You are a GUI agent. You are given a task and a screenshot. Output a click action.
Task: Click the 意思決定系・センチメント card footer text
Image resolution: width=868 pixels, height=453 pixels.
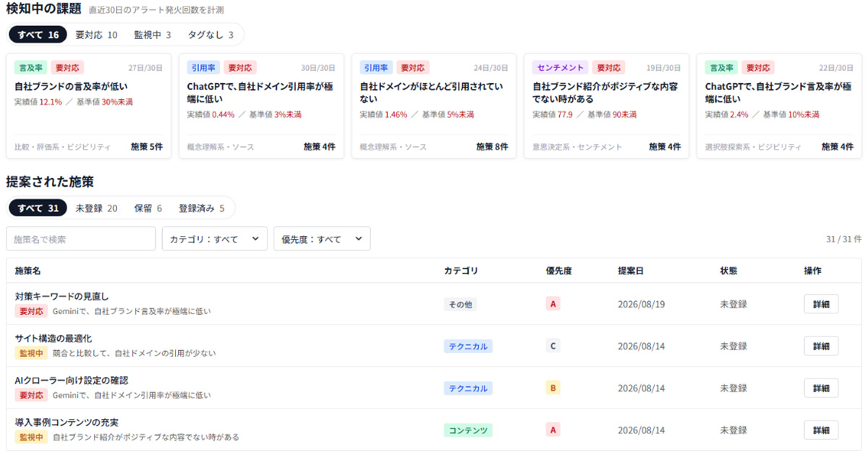pos(577,148)
